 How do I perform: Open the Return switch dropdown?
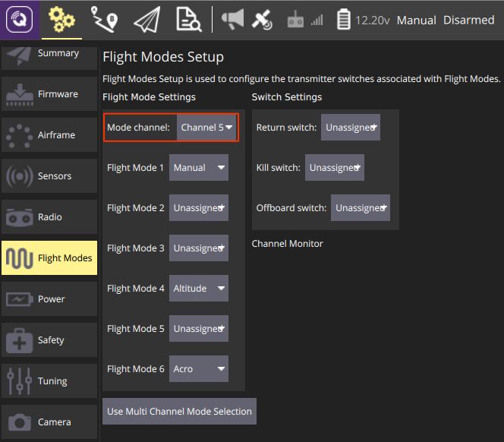pos(350,128)
